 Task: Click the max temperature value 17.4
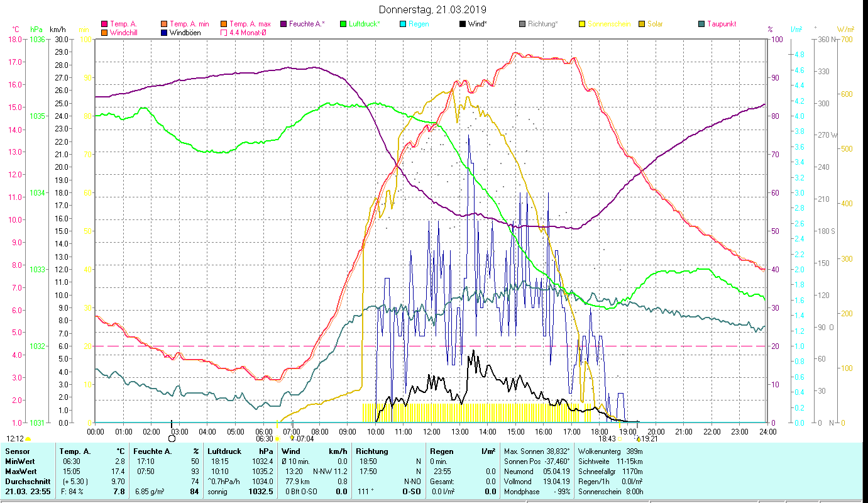tap(118, 471)
